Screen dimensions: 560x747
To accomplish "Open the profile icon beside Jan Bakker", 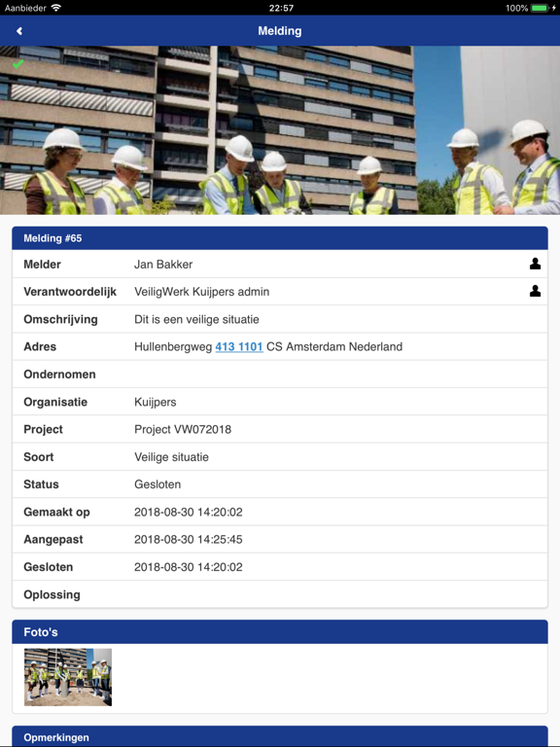I will point(535,264).
